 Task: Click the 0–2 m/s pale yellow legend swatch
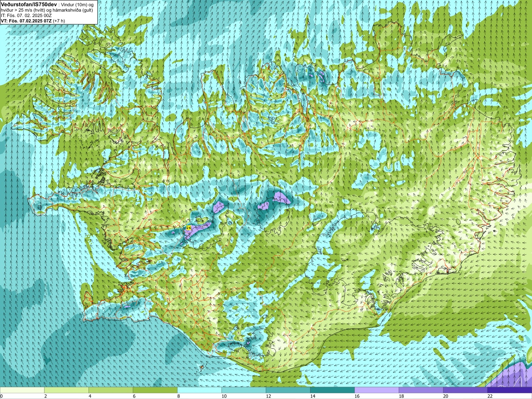pos(22,390)
